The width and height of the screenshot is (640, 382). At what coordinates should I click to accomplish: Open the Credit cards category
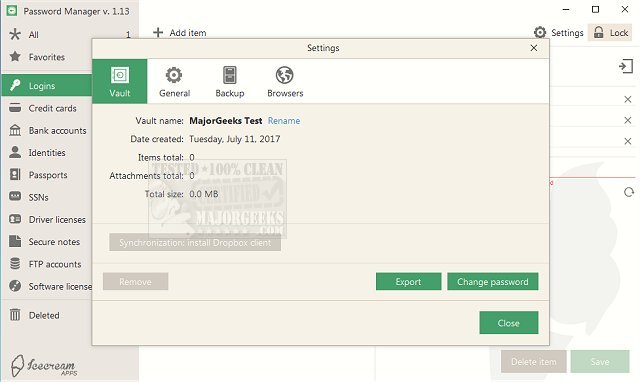[47, 108]
